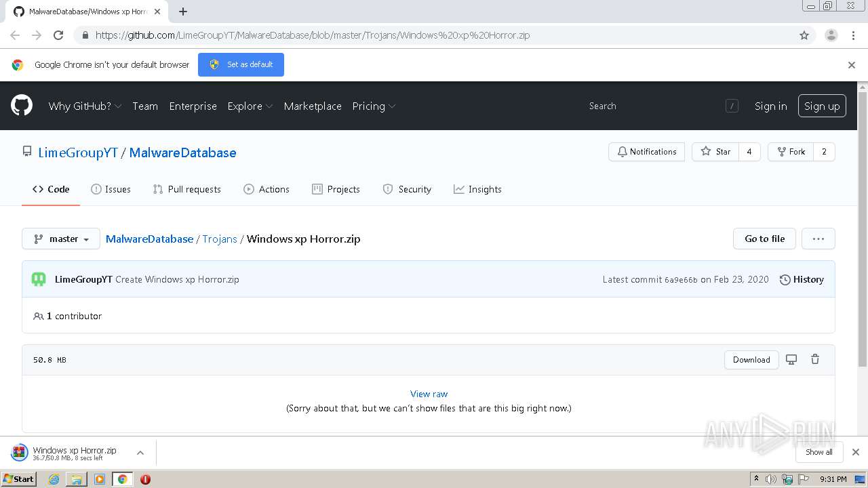Open the Windows Start menu
Viewport: 868px width, 488px height.
(19, 479)
